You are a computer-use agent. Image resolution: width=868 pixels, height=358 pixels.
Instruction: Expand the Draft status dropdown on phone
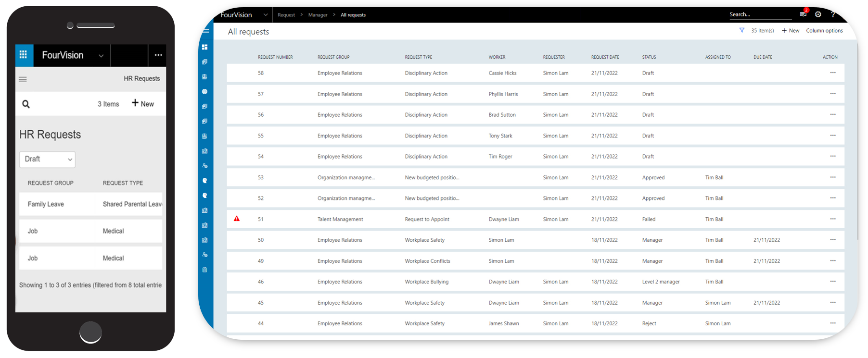pyautogui.click(x=47, y=159)
